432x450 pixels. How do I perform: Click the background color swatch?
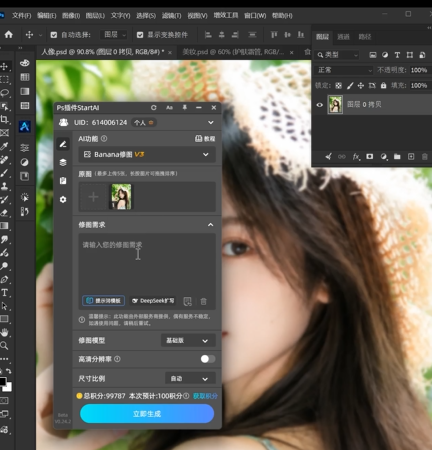[x=8, y=387]
